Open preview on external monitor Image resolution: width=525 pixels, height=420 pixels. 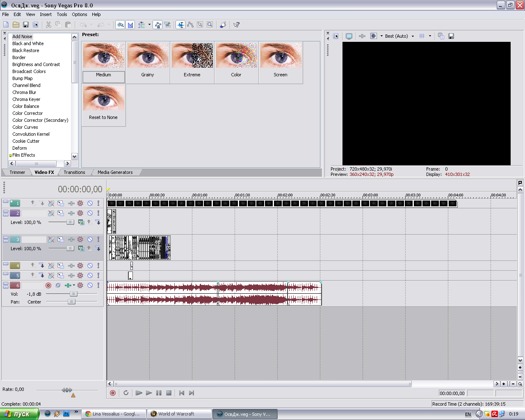(x=349, y=36)
